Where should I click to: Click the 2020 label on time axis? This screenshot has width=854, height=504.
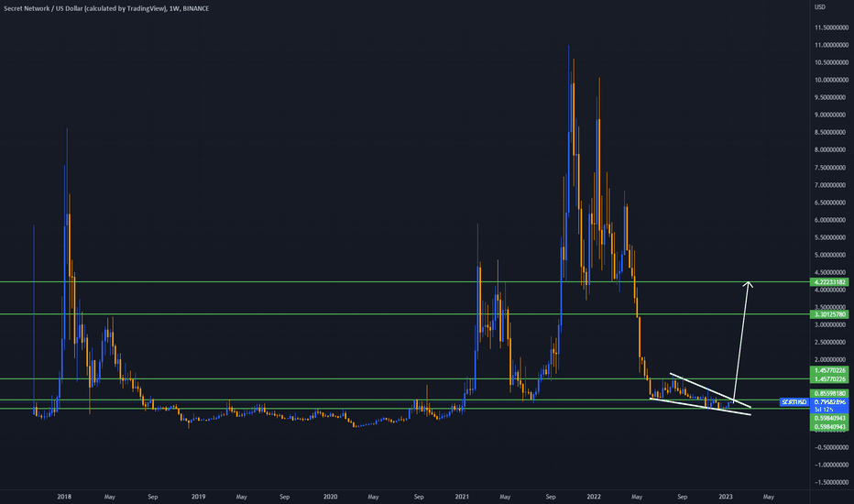[330, 497]
